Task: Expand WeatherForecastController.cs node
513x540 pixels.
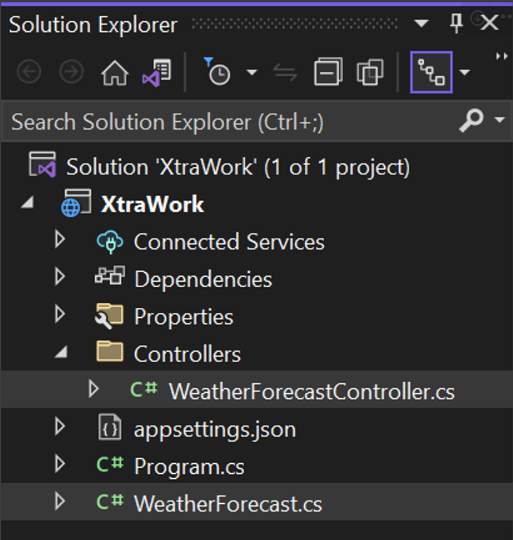Action: (93, 389)
